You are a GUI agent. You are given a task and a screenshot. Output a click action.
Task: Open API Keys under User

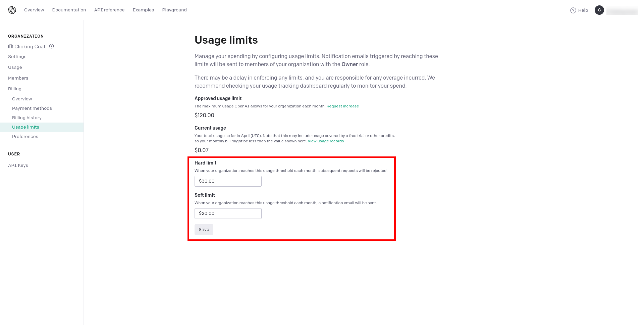point(18,166)
